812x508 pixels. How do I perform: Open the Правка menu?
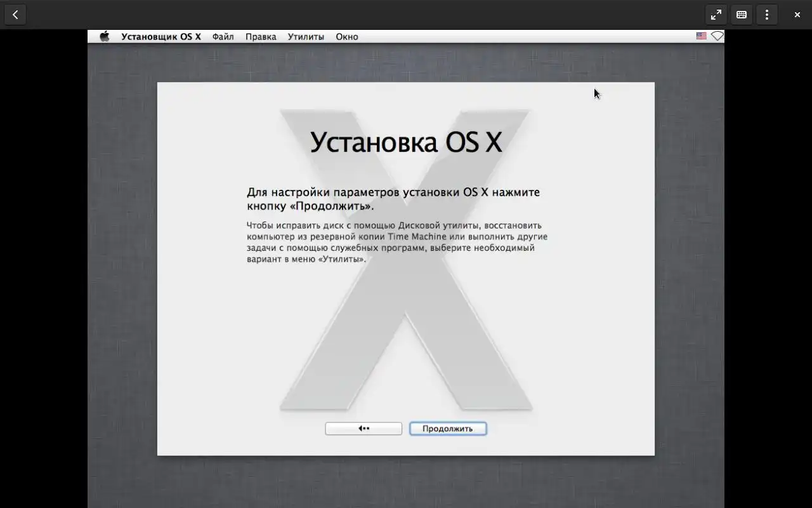[261, 37]
